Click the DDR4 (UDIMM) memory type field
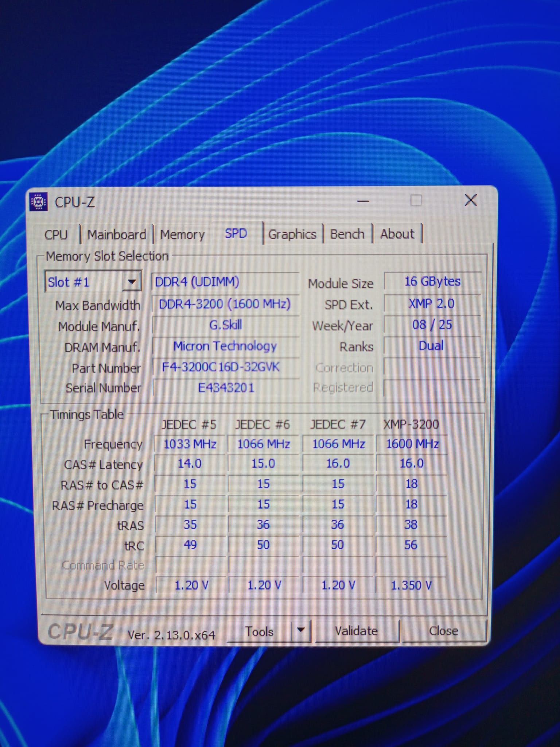 225,282
